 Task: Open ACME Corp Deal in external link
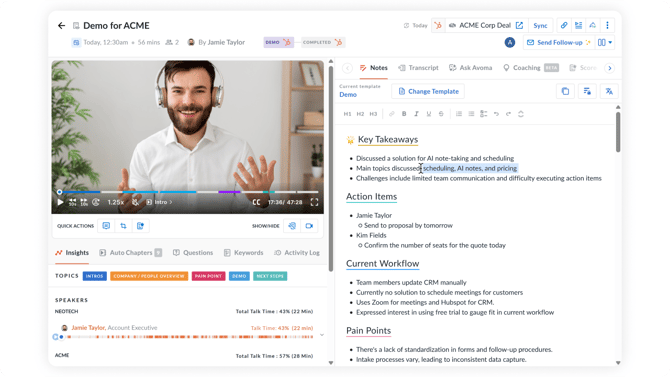coord(519,25)
